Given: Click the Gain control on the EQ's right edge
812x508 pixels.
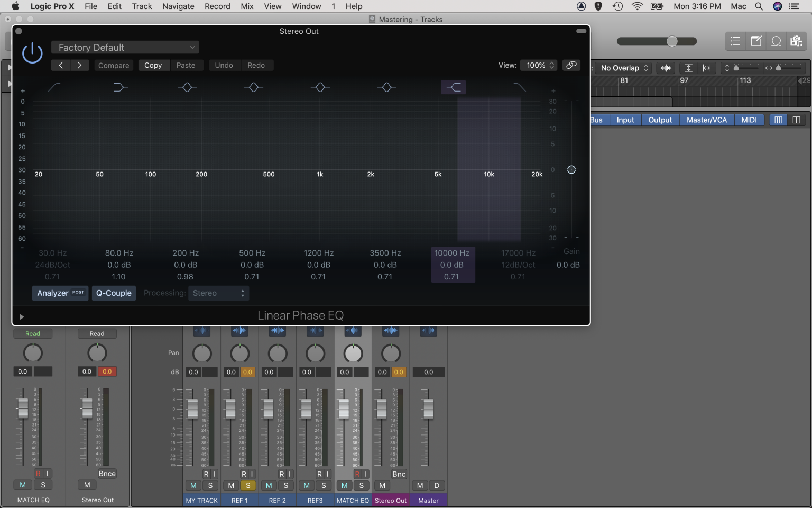Looking at the screenshot, I should [571, 170].
